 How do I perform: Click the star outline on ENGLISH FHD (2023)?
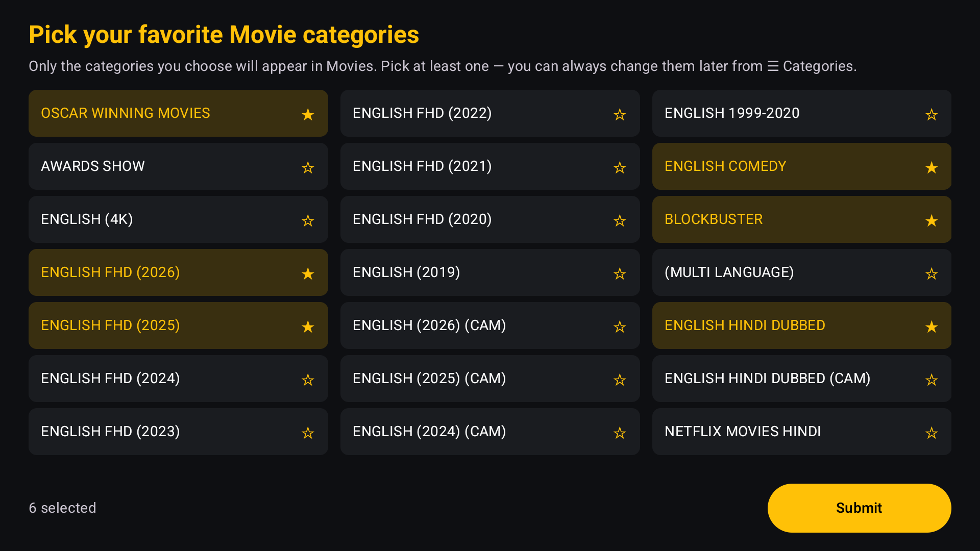pyautogui.click(x=308, y=433)
